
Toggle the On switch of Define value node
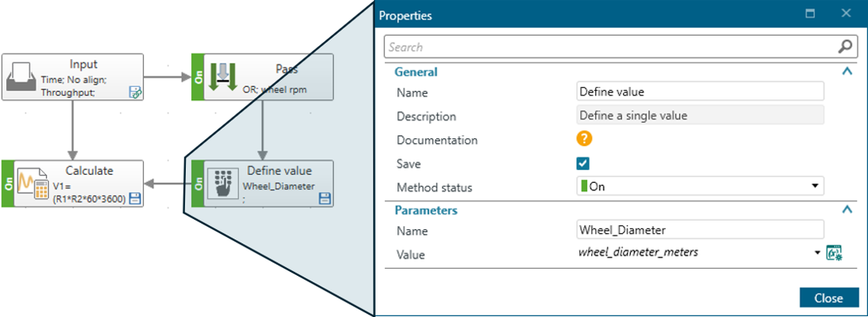click(198, 183)
